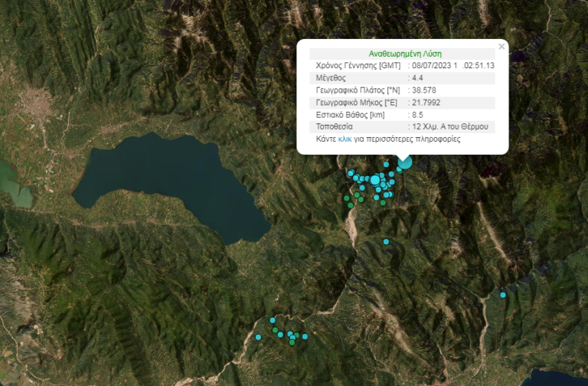Select the 'Τοποθεσία' row label

point(334,127)
